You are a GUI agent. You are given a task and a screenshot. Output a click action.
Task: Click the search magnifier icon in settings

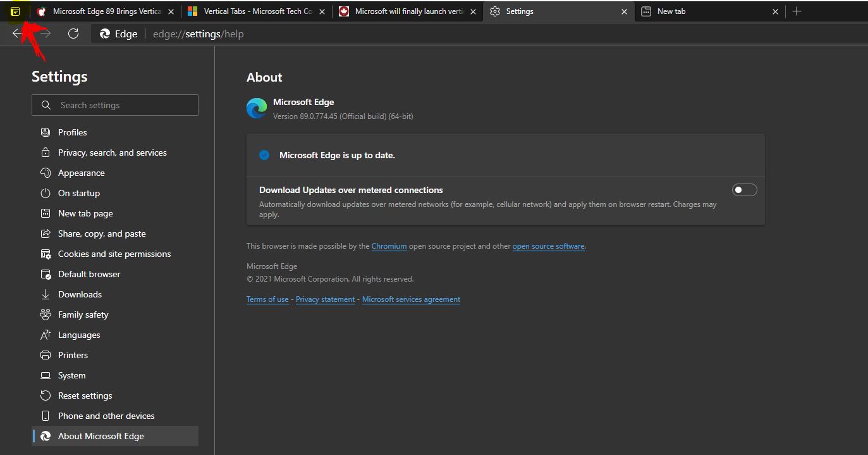point(46,105)
